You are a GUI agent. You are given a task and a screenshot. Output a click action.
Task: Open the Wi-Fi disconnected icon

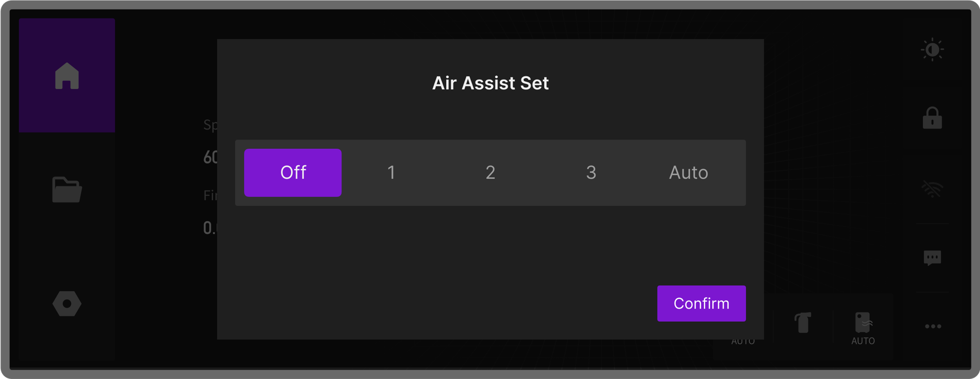click(x=932, y=189)
